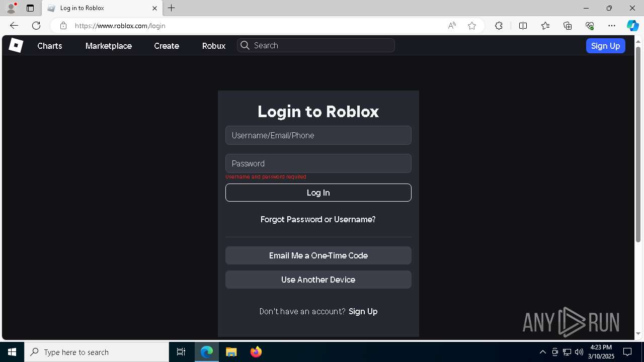644x362 pixels.
Task: Add this page to favorites star
Action: (x=472, y=26)
